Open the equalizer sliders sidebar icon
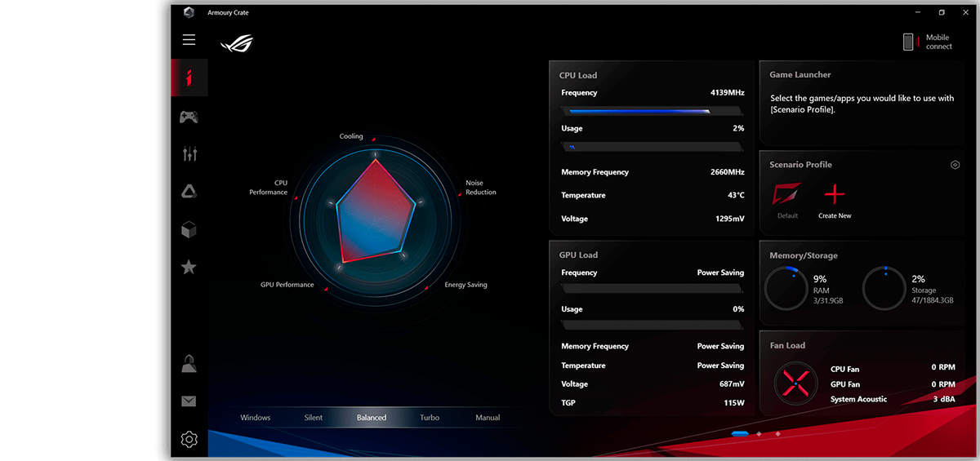 [189, 153]
